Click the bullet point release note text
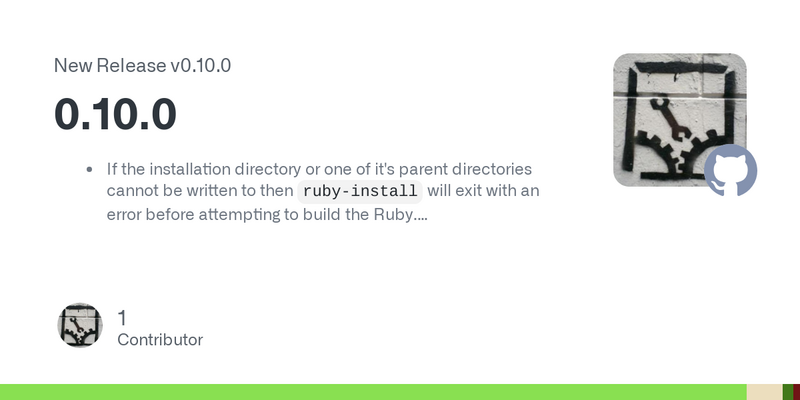Screen dimensions: 800x400 pyautogui.click(x=323, y=191)
